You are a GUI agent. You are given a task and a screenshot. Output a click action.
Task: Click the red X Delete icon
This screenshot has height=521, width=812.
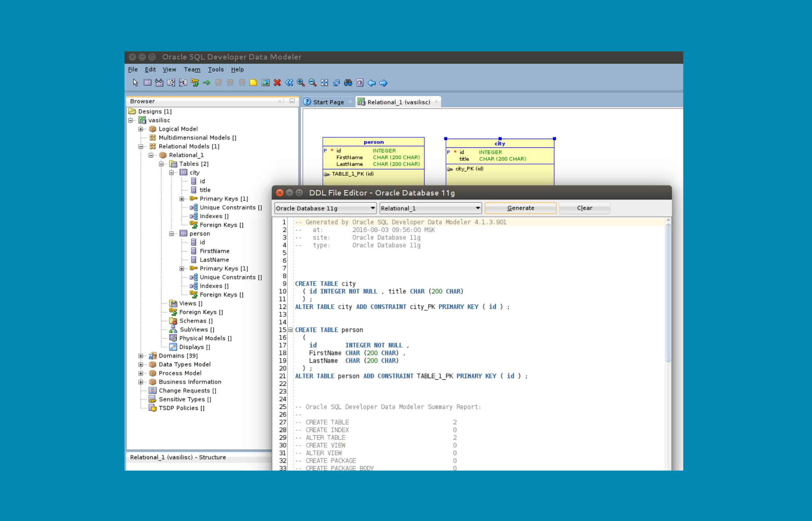(277, 83)
